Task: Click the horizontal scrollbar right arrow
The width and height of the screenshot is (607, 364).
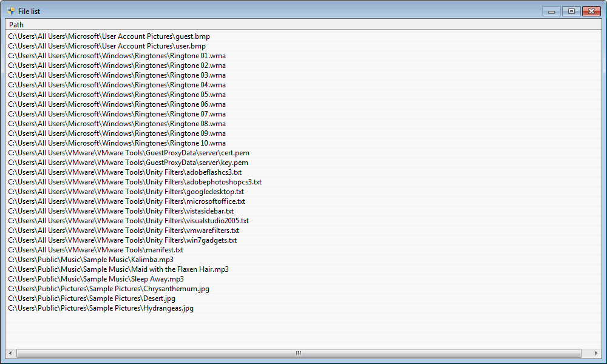Action: [597, 353]
